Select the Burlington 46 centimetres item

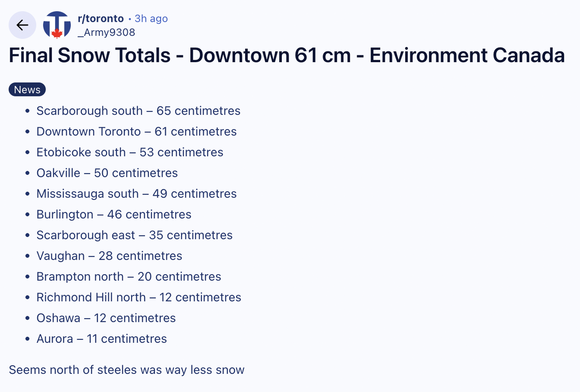point(114,214)
